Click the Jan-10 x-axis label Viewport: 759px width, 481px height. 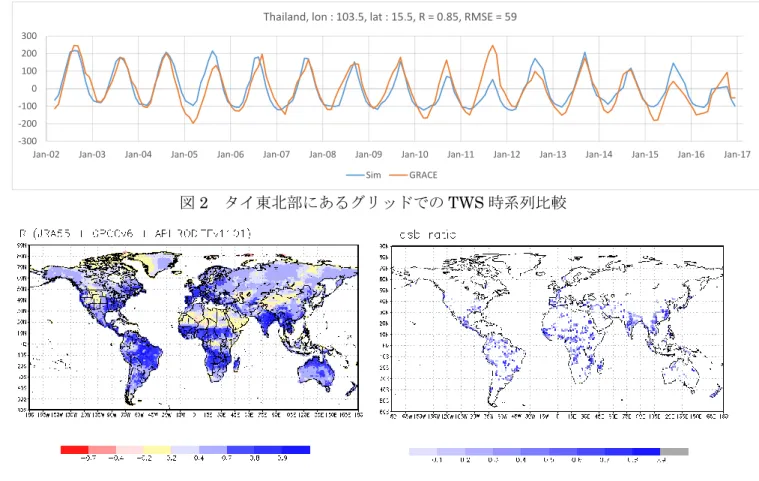tap(414, 154)
